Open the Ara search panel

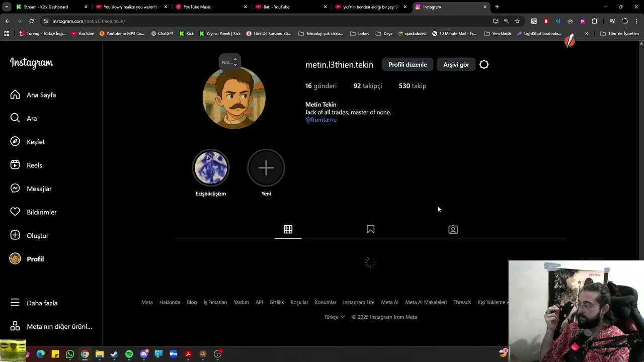point(24,118)
